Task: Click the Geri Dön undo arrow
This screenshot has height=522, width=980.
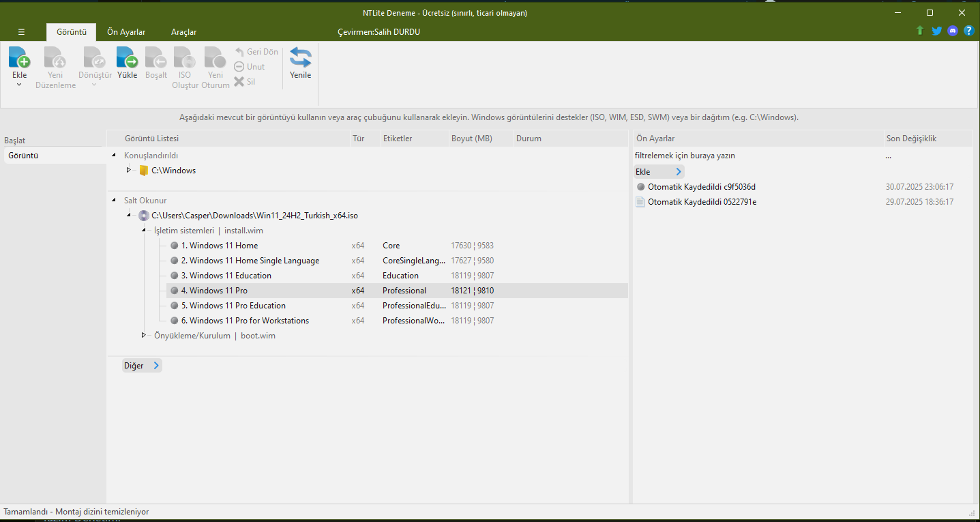Action: tap(239, 52)
